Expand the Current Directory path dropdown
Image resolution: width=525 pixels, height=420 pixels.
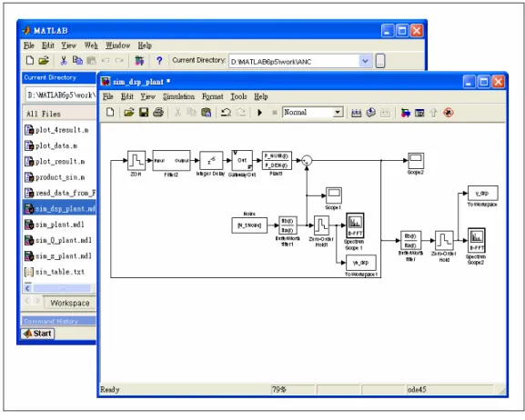click(365, 61)
